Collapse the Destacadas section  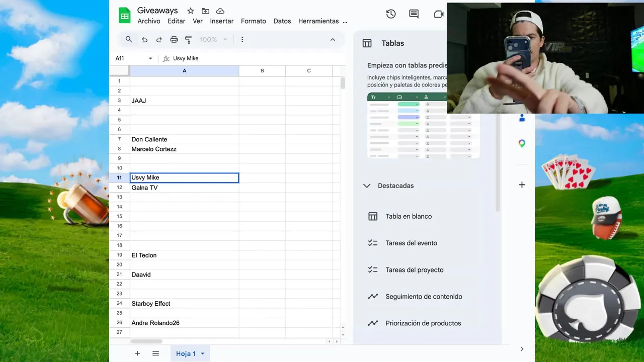coord(367,186)
